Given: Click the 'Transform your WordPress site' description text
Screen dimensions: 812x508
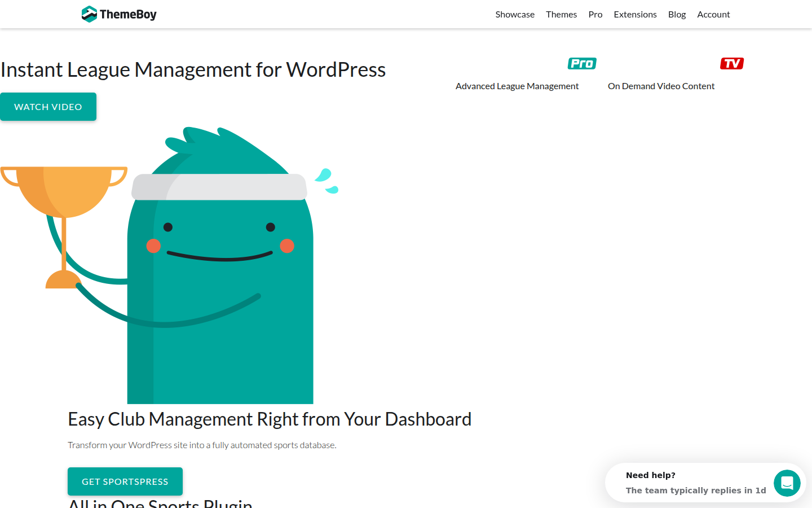Looking at the screenshot, I should [202, 445].
